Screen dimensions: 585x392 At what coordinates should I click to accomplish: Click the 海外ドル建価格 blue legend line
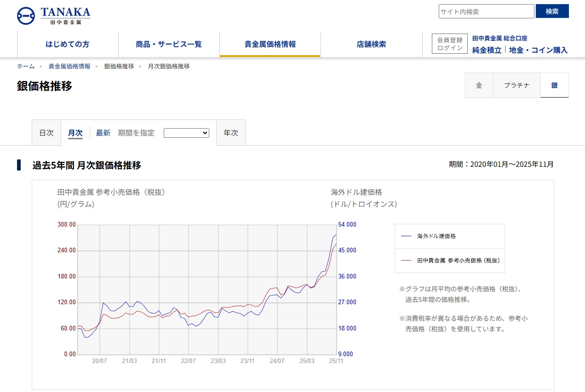(x=406, y=236)
